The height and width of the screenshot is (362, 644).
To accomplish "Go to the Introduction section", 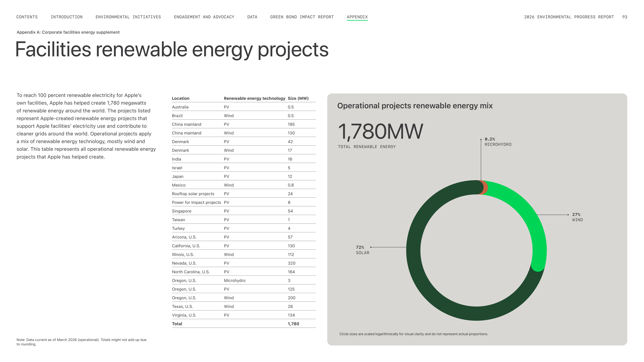I will pos(66,17).
